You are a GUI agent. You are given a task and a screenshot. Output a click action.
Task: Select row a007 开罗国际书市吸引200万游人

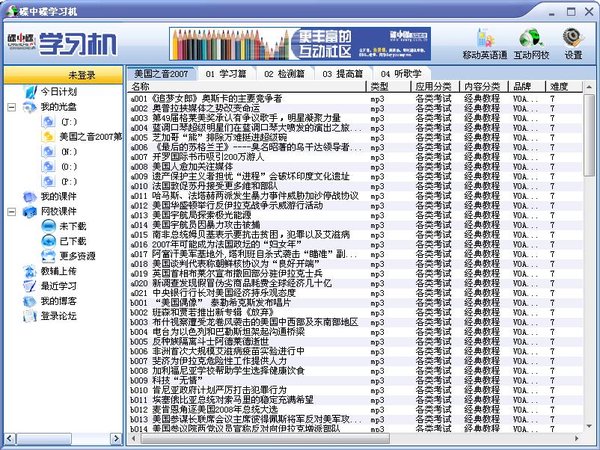(x=356, y=157)
